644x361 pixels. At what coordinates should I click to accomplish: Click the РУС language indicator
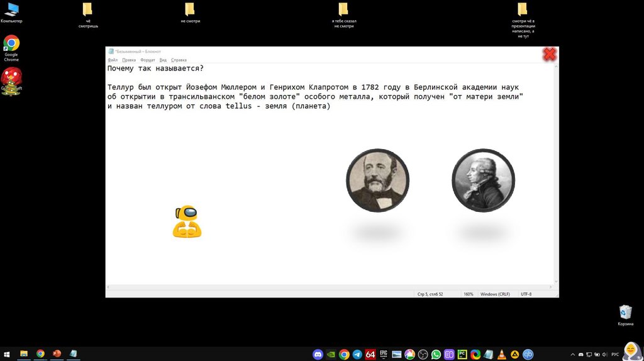point(614,354)
